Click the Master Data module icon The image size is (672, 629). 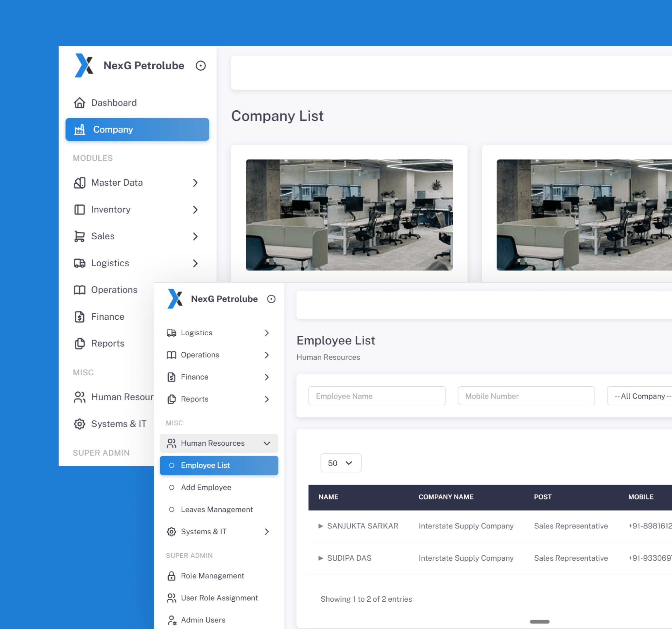[80, 183]
